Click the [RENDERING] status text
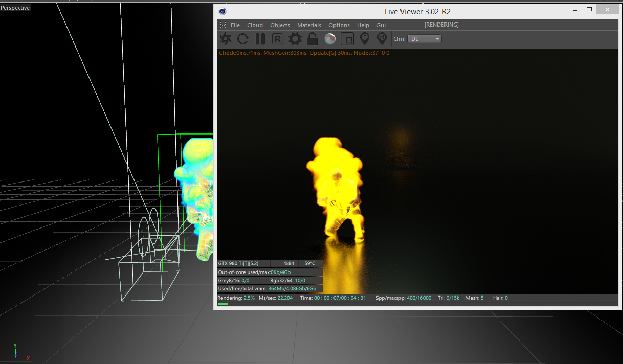This screenshot has width=623, height=364. (x=441, y=25)
